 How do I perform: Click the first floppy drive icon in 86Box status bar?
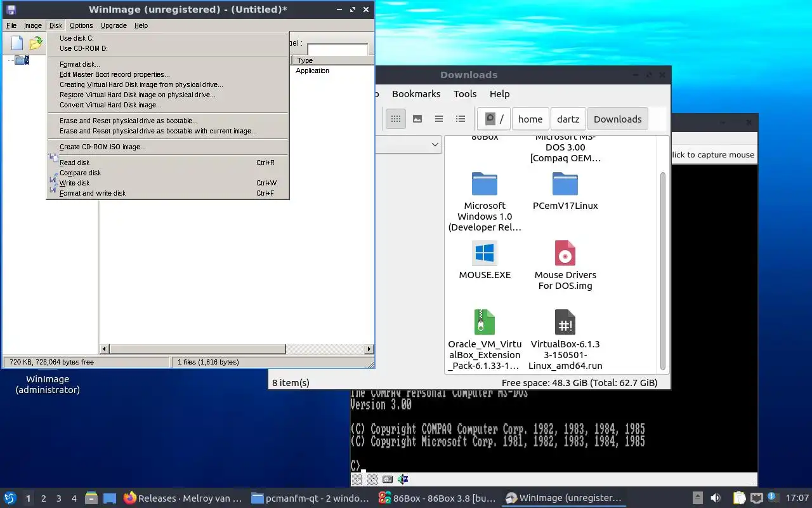[357, 479]
